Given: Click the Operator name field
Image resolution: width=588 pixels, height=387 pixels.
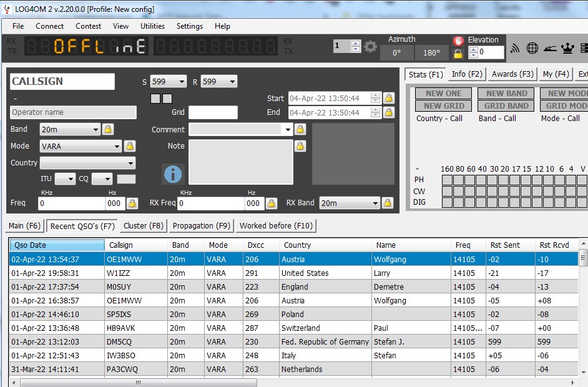Looking at the screenshot, I should pyautogui.click(x=73, y=112).
